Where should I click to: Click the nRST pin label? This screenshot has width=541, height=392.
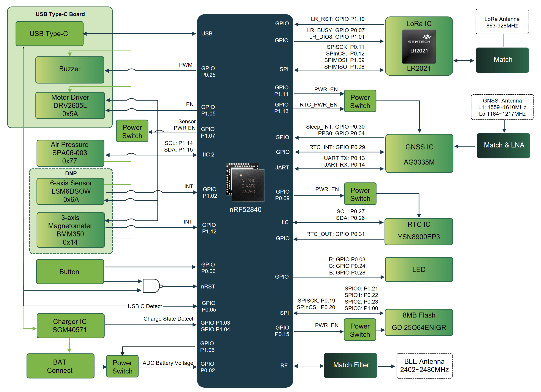point(208,286)
